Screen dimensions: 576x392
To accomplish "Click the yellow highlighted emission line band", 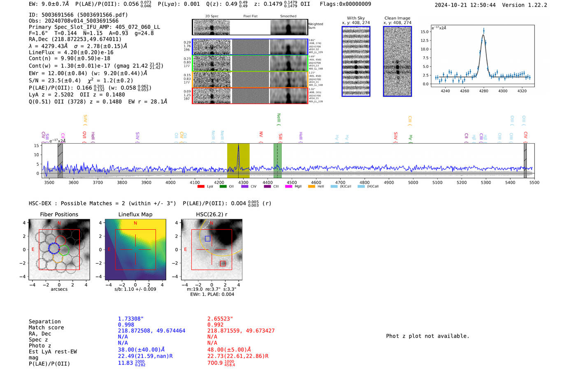I will point(238,160).
